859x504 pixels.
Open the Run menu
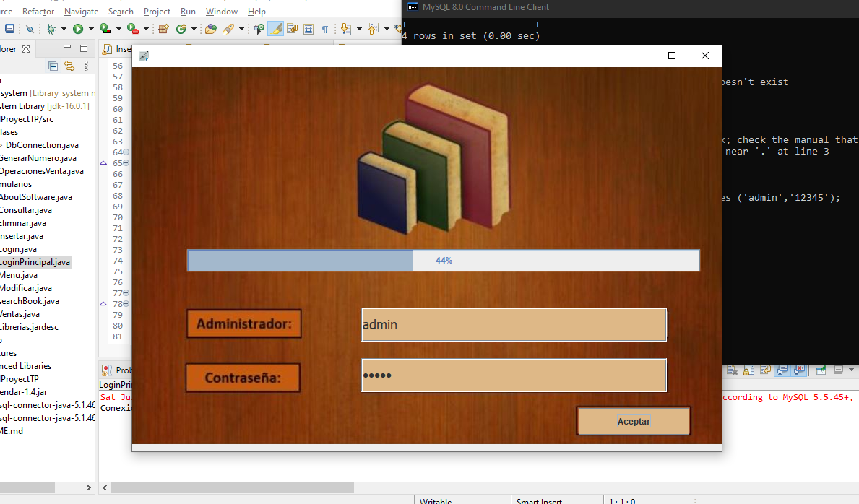pos(188,11)
